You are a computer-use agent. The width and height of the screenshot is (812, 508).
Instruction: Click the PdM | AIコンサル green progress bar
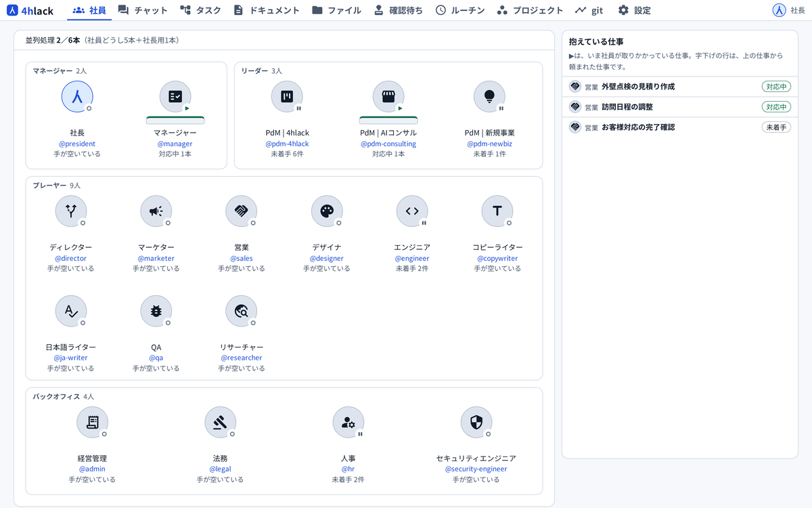coord(388,120)
